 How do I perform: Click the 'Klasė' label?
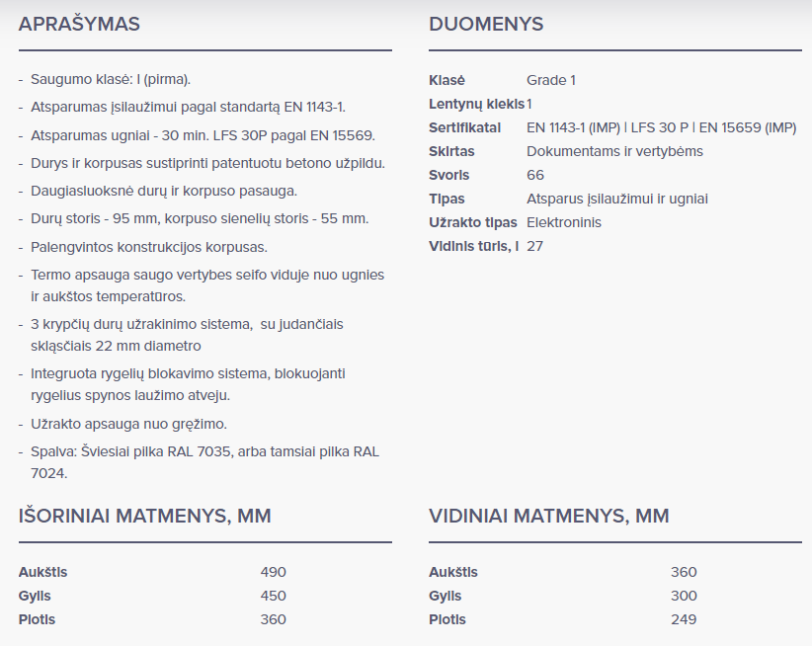pos(447,80)
